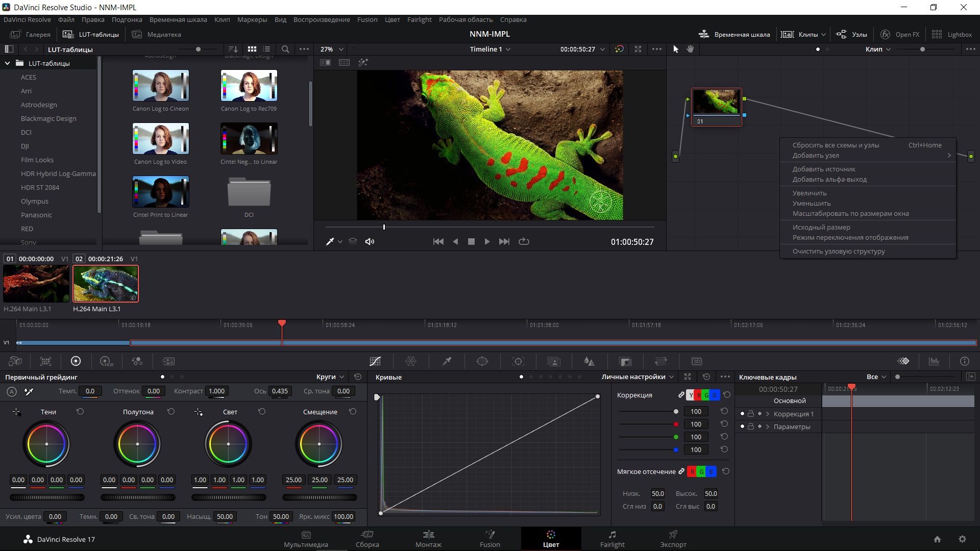Click the Soft Clip link icon in Мягкое отсечение
This screenshot has width=980, height=551.
[681, 471]
